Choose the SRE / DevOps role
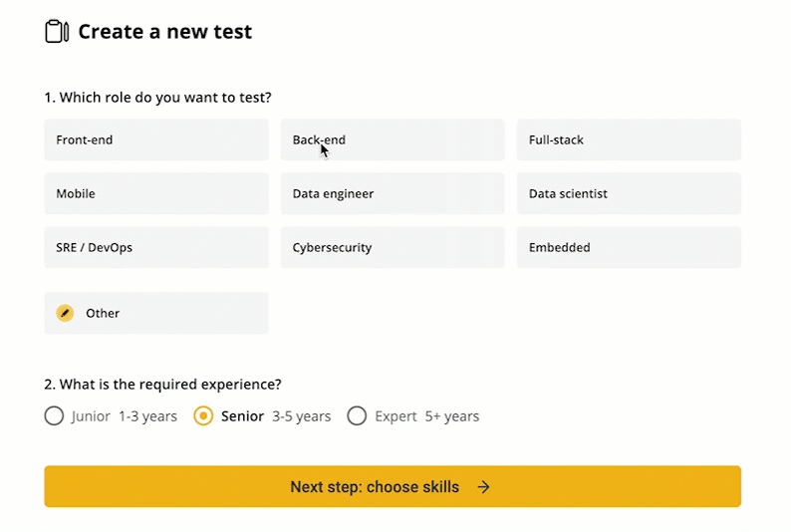 [156, 248]
